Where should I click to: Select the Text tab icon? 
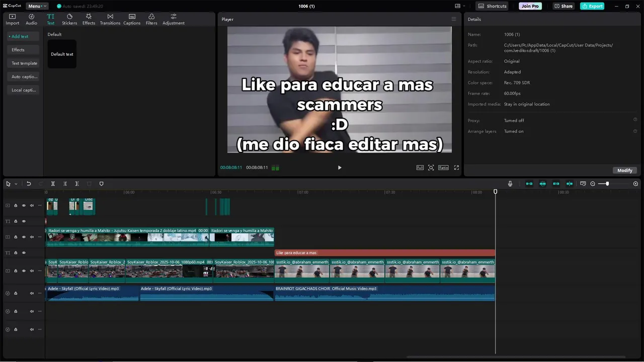click(50, 19)
